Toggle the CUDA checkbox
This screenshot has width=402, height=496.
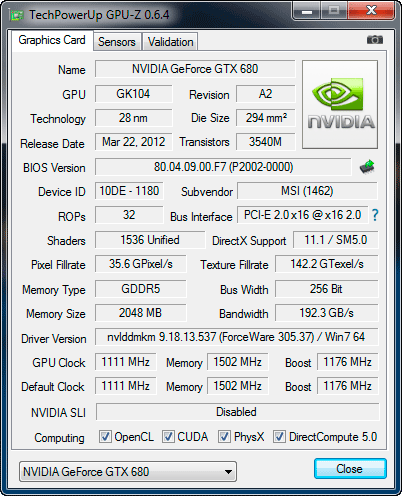(168, 436)
